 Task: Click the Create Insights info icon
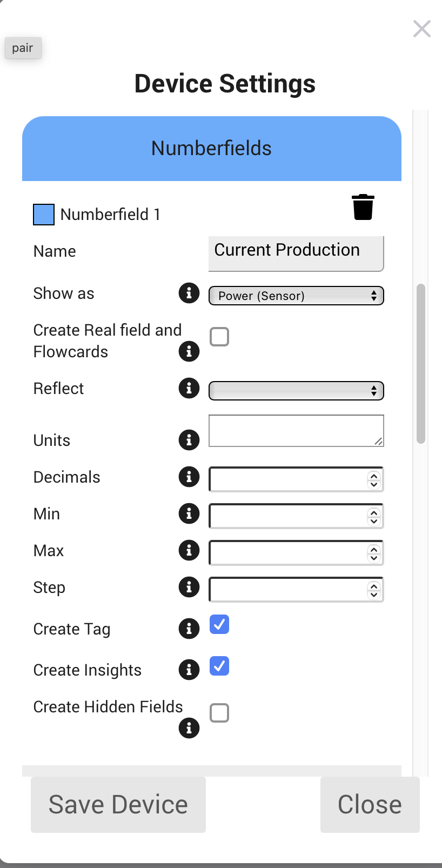189,670
